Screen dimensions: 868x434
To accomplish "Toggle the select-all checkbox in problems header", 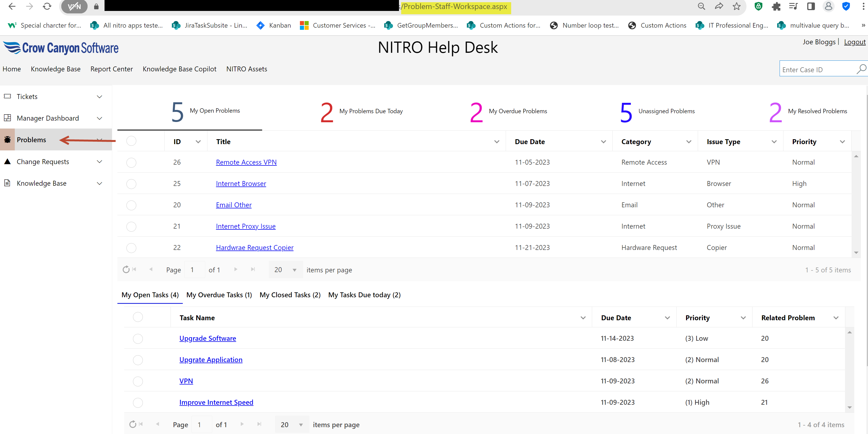I will point(131,141).
